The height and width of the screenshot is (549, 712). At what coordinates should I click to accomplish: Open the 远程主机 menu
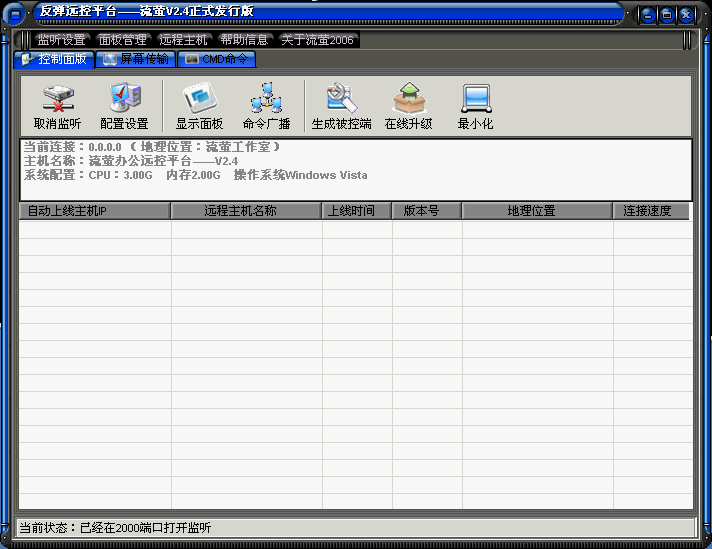pyautogui.click(x=184, y=40)
